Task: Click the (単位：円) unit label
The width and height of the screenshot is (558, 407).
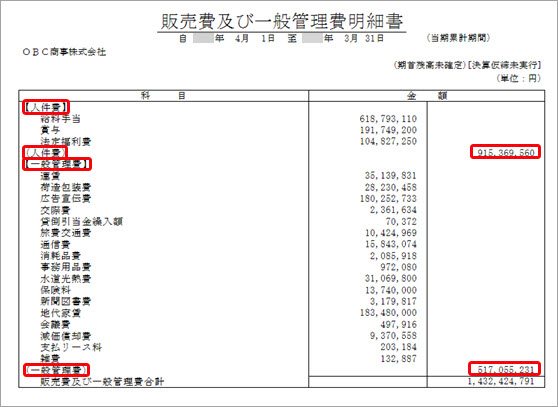Action: point(519,78)
